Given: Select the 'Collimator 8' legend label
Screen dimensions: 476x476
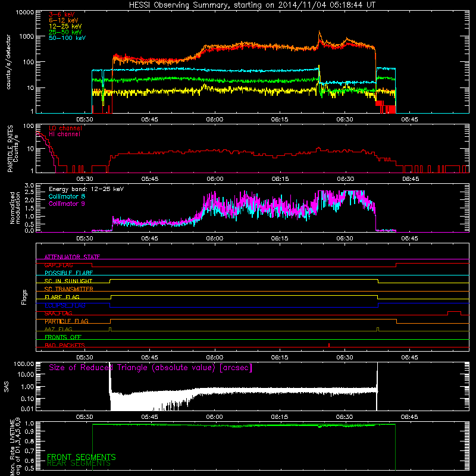Looking at the screenshot, I should tap(67, 196).
